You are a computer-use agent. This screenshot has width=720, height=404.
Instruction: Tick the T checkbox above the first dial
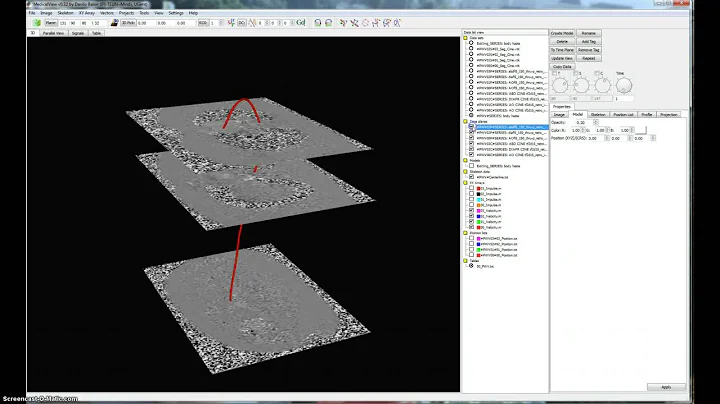click(x=554, y=73)
